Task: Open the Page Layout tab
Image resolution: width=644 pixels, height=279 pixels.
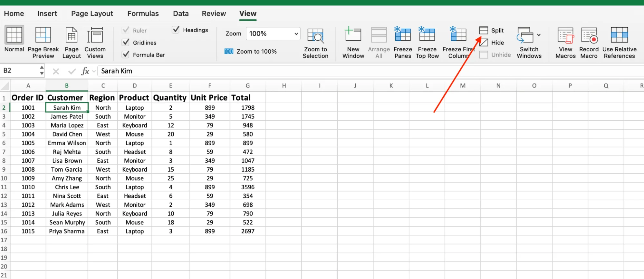Action: 92,14
